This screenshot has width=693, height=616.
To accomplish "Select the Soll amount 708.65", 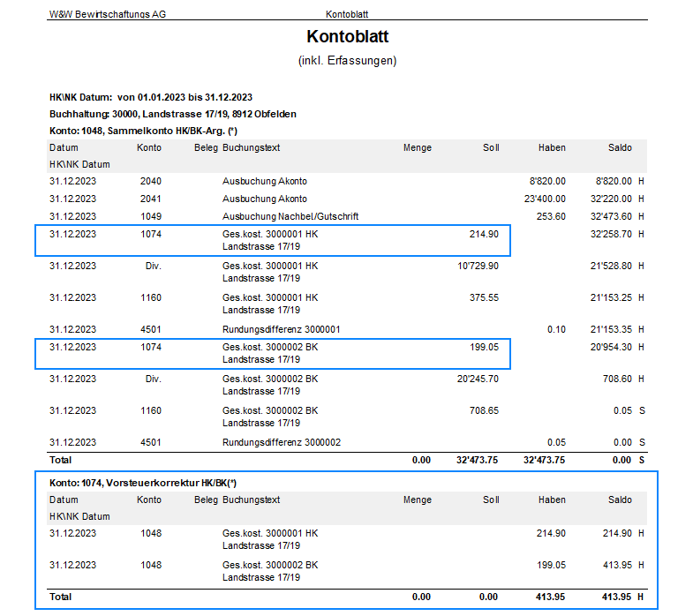I will pyautogui.click(x=484, y=411).
